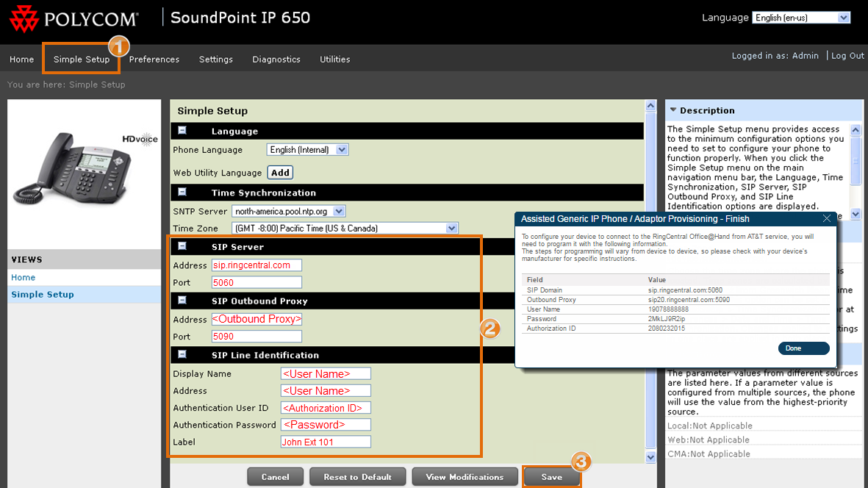The width and height of the screenshot is (868, 488).
Task: Click the SIP Line Address field
Action: (x=326, y=391)
